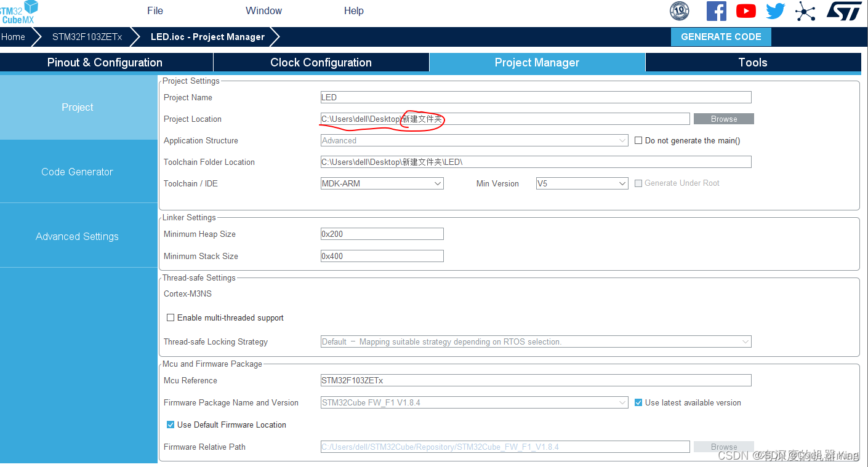Open the STM32CubeMX logo home icon
Image resolution: width=868 pixels, height=467 pixels.
click(20, 12)
